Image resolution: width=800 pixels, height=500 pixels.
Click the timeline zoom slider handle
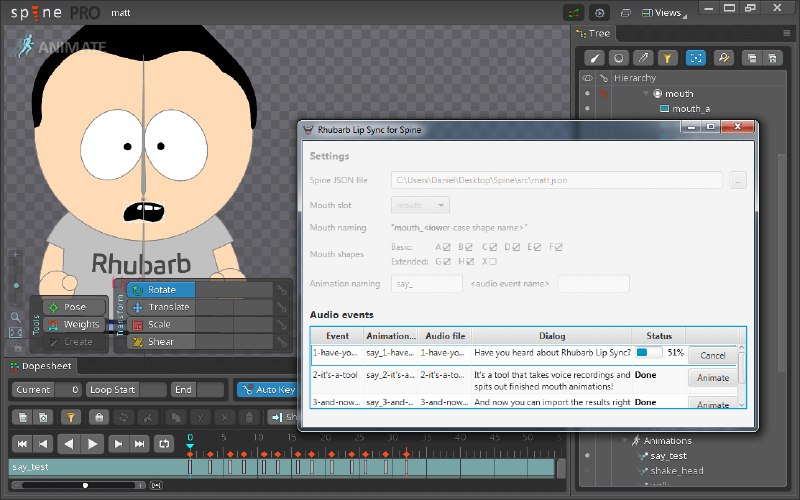[85, 485]
